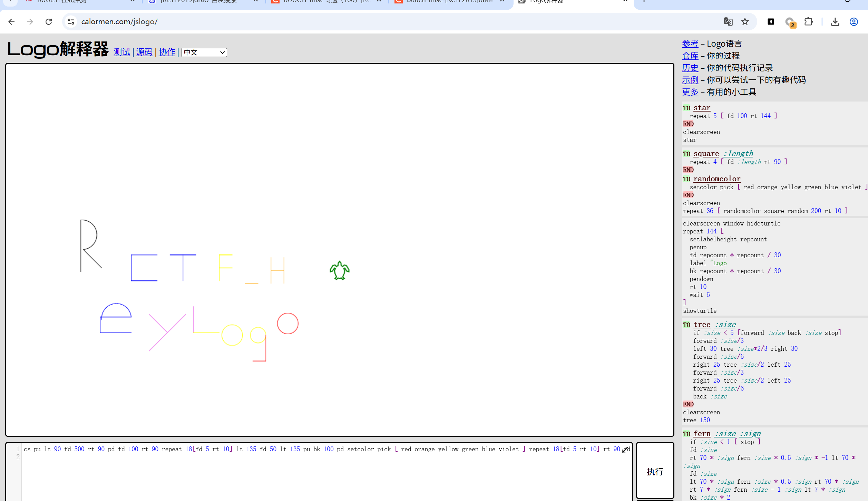Switch to the 历史 history section

(x=690, y=68)
